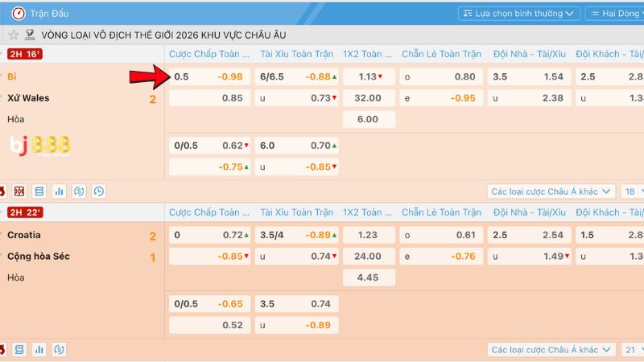Image resolution: width=644 pixels, height=362 pixels.
Task: Click Đội Nhà - Tài/Xỉu header in the Bỉ match
Action: 530,54
